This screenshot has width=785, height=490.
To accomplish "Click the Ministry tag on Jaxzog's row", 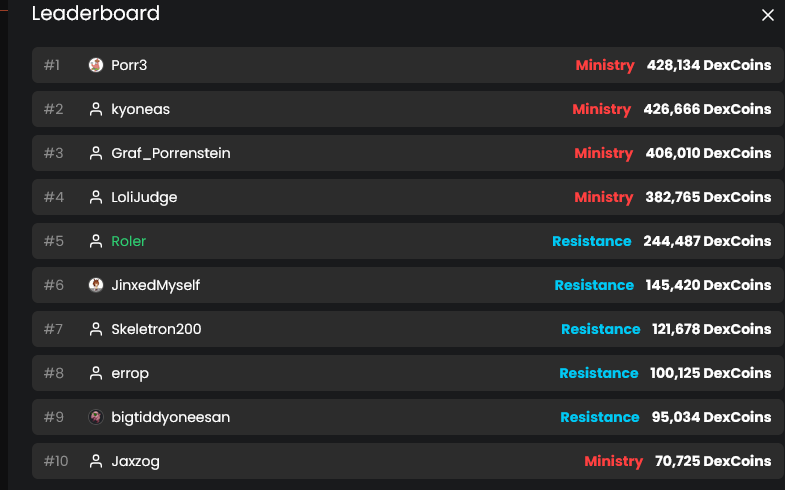I will coord(613,461).
